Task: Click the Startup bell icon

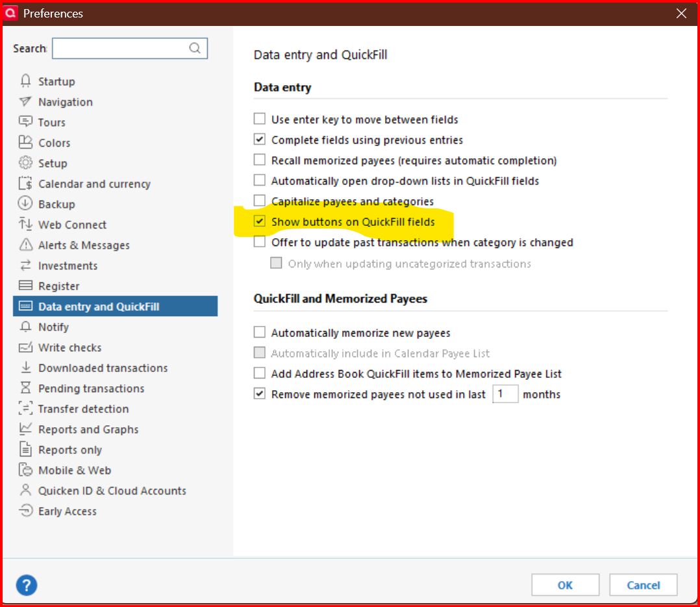Action: tap(25, 81)
